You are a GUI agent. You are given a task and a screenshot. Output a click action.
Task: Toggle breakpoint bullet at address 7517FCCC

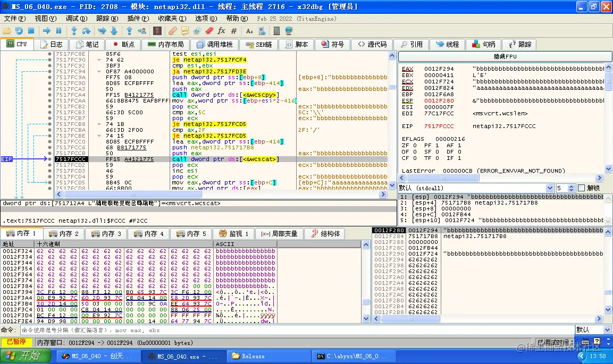click(49, 159)
